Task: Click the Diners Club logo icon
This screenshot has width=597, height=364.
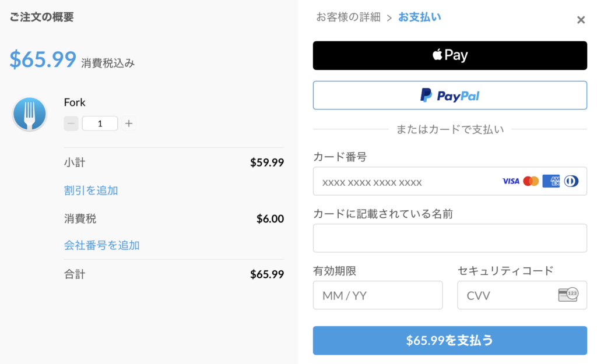Action: 571,181
